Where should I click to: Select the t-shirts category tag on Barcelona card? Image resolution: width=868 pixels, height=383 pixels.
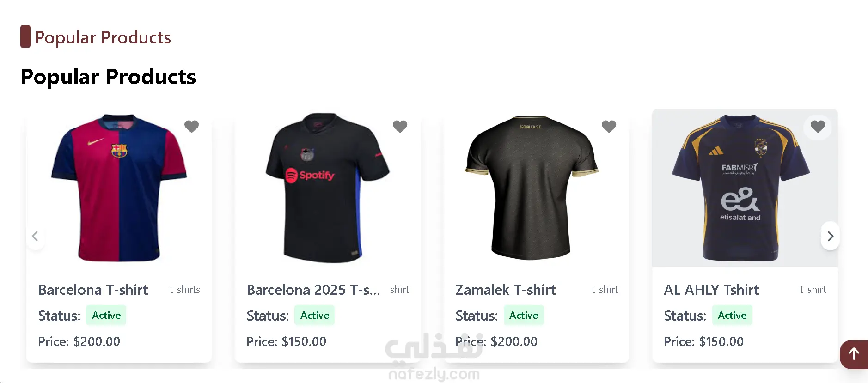(x=184, y=290)
